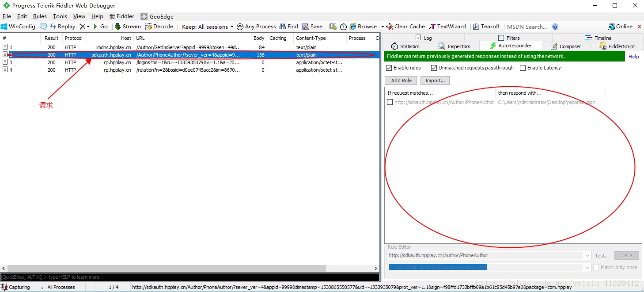Click the MSDN help question icon

click(555, 27)
